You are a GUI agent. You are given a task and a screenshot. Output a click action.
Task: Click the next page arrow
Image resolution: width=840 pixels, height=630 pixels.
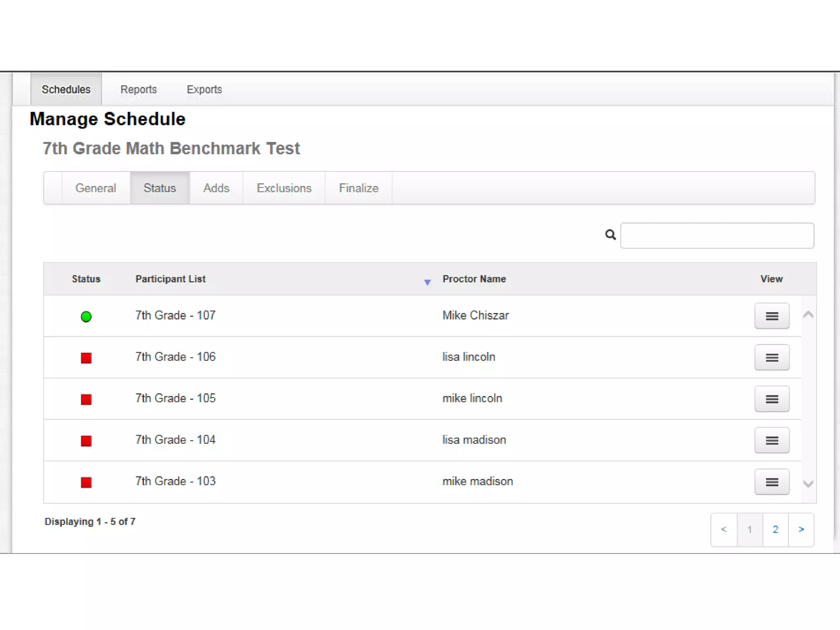[801, 530]
